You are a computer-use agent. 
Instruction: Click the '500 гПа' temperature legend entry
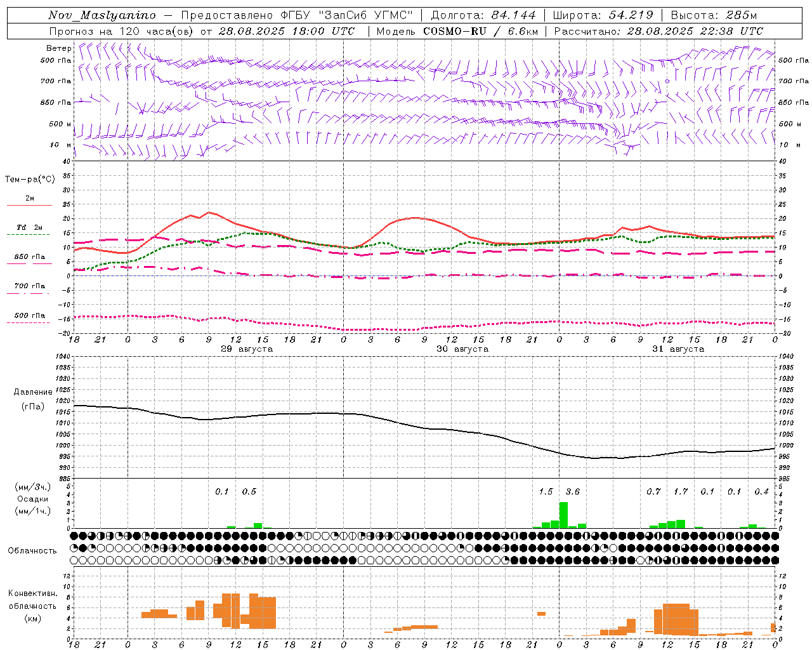point(29,315)
